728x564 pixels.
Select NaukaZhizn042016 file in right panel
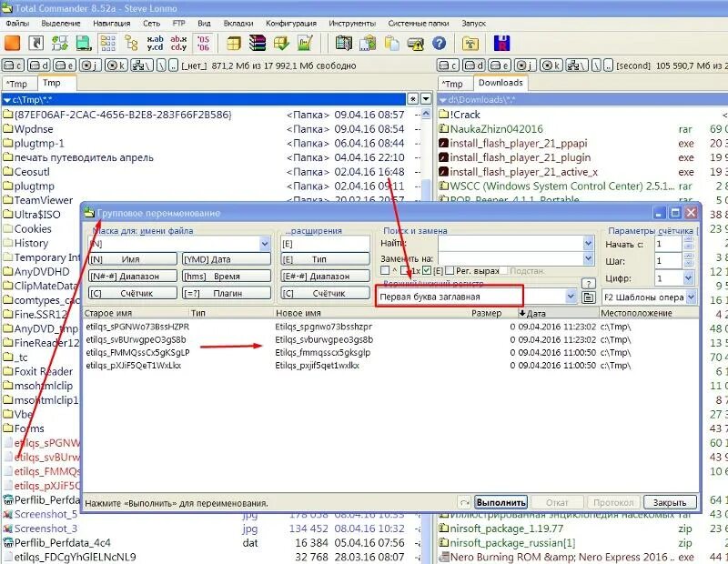496,129
